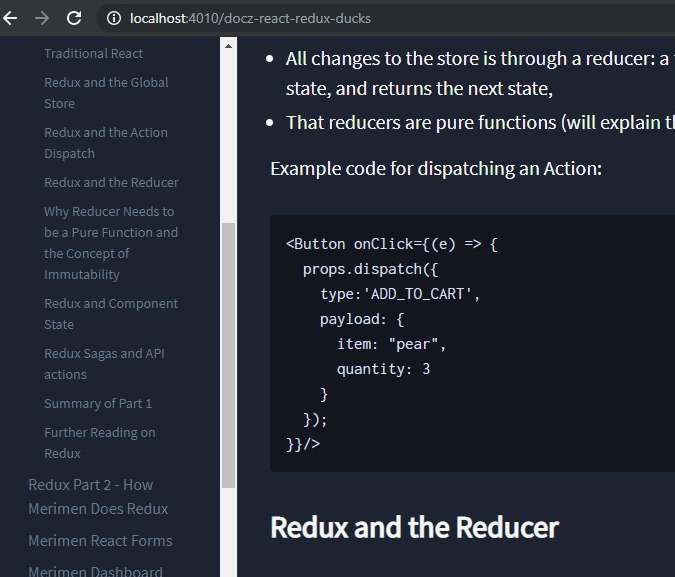Click the payload: { code line
Viewport: 675px width, 577px height.
[x=362, y=319]
